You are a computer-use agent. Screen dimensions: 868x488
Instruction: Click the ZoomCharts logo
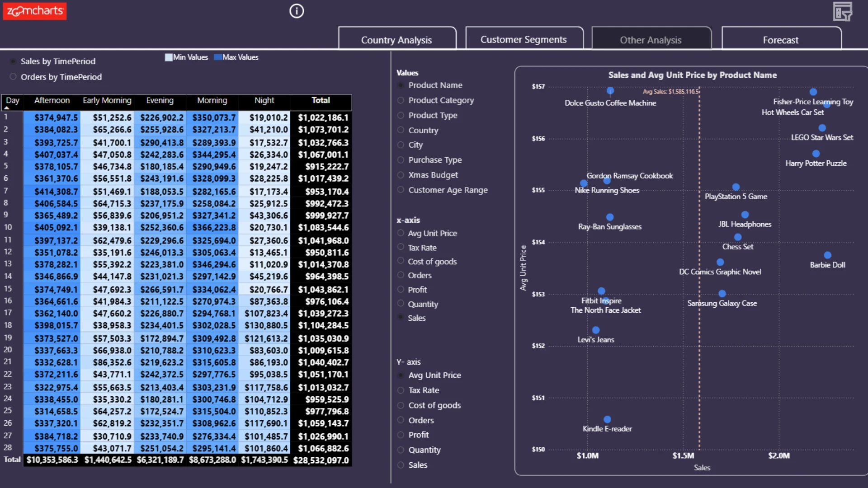(35, 11)
